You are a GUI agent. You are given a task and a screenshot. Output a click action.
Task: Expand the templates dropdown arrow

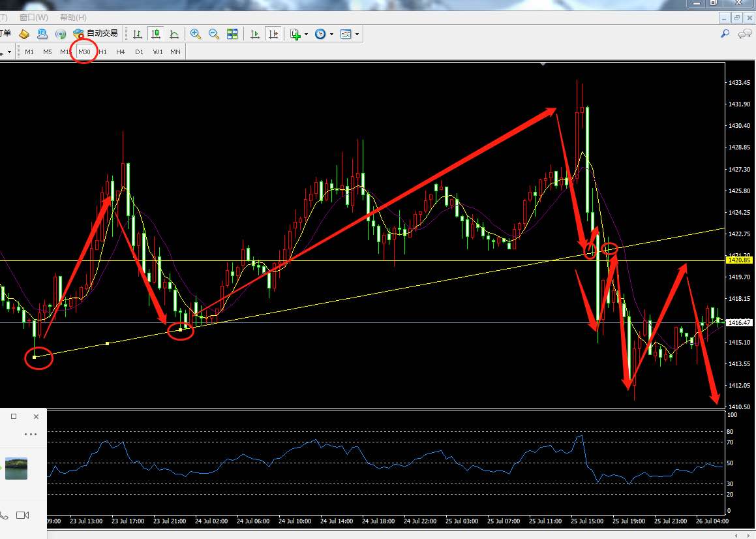coord(357,35)
